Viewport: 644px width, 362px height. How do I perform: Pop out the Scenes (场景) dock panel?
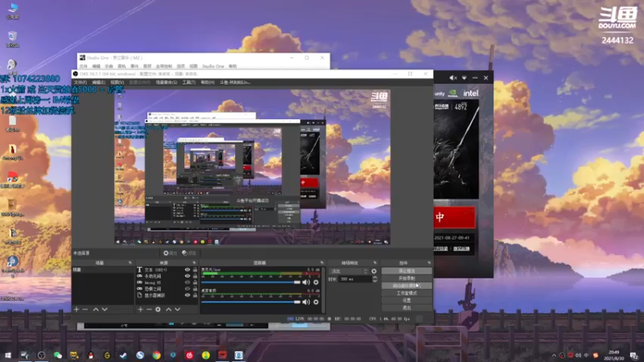point(130,263)
